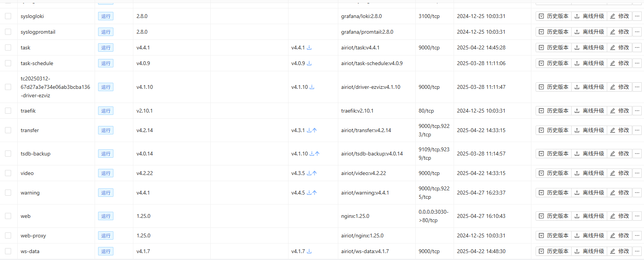This screenshot has height=260, width=644.
Task: Click port 3100/tcp in syslogloki row
Action: (429, 16)
